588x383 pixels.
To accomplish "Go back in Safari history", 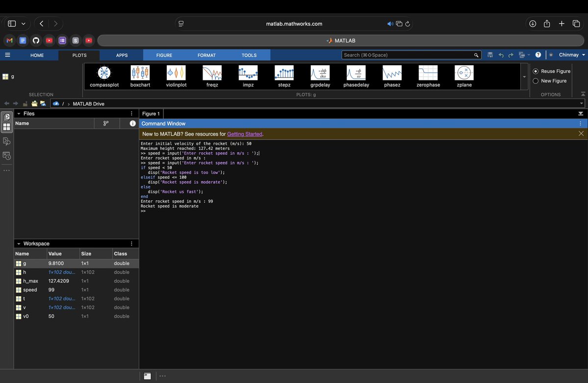I will (42, 24).
